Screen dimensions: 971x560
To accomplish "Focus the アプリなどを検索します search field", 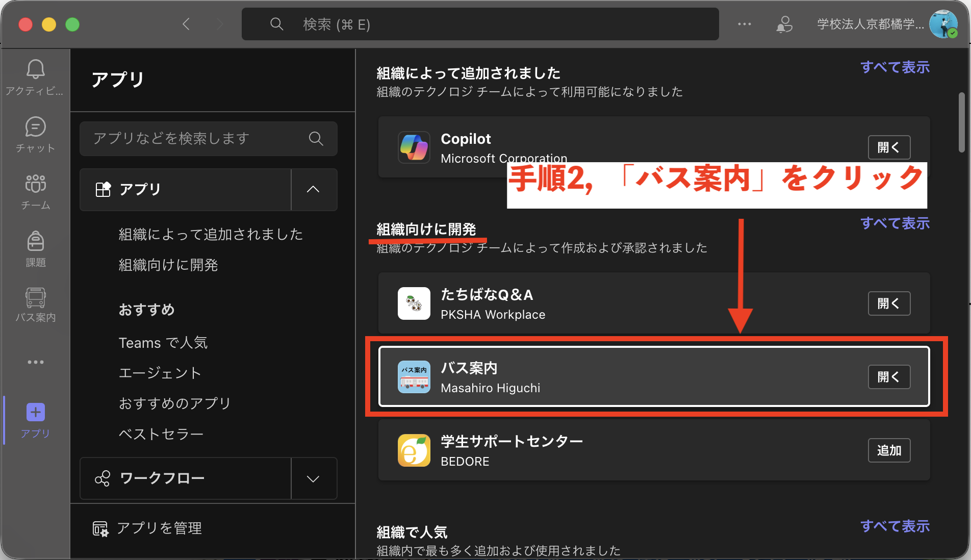I will [x=199, y=139].
